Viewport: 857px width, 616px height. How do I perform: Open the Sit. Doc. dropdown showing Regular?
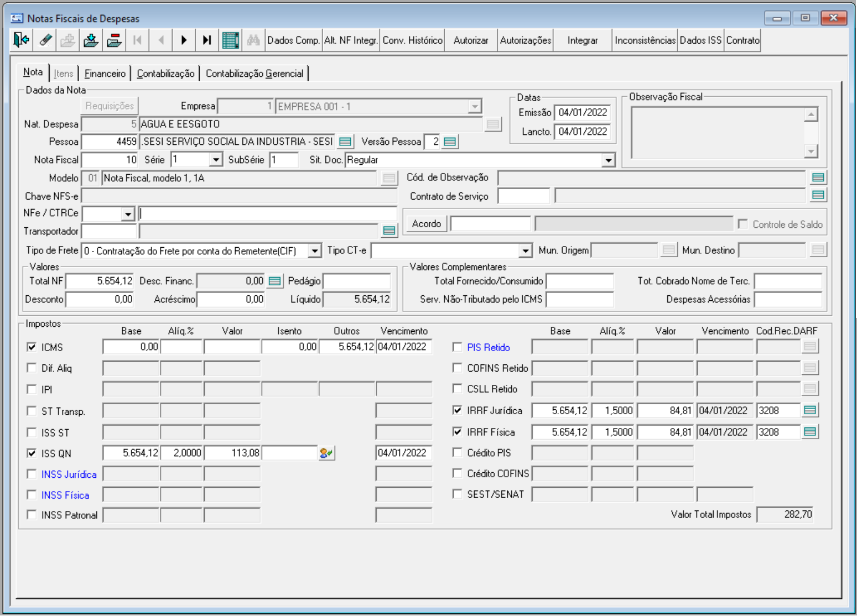coord(608,160)
